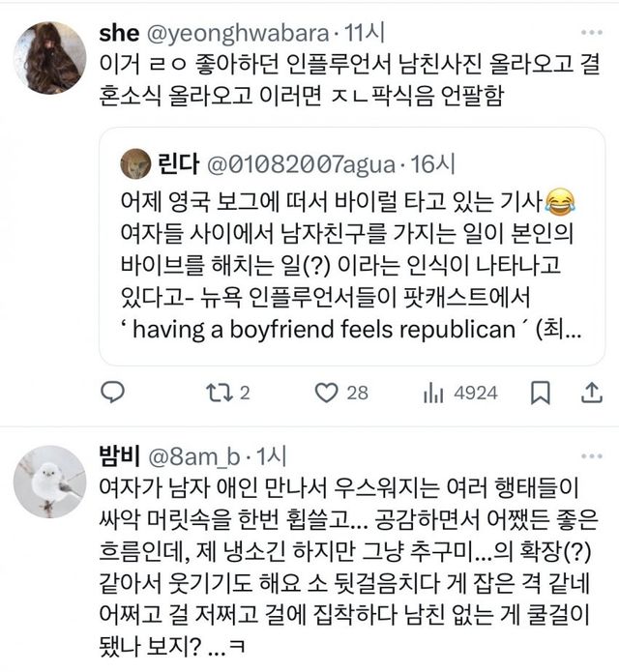This screenshot has width=619, height=672.
Task: Open 밤비's display name
Action: pyautogui.click(x=120, y=455)
